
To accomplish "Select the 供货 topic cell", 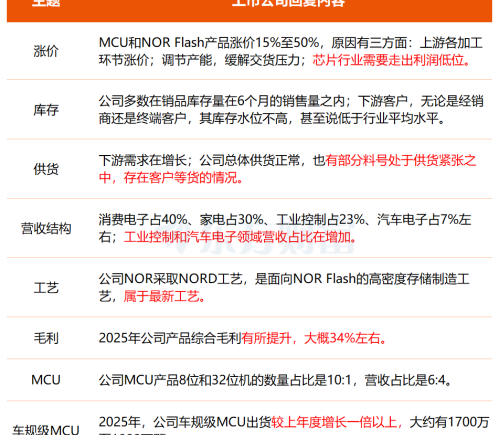I will point(46,169).
